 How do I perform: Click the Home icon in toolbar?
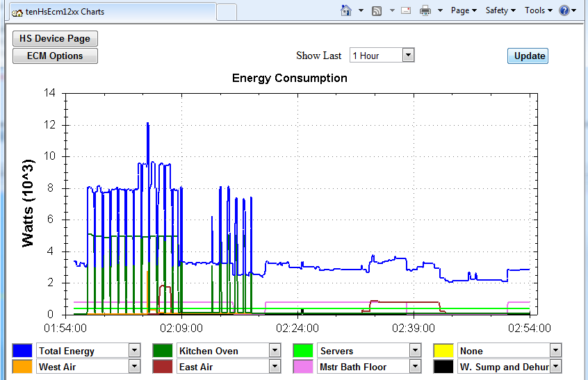[347, 10]
